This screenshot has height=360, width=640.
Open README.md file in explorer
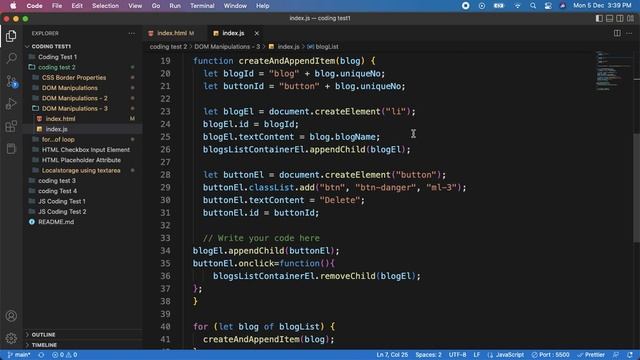[56, 222]
